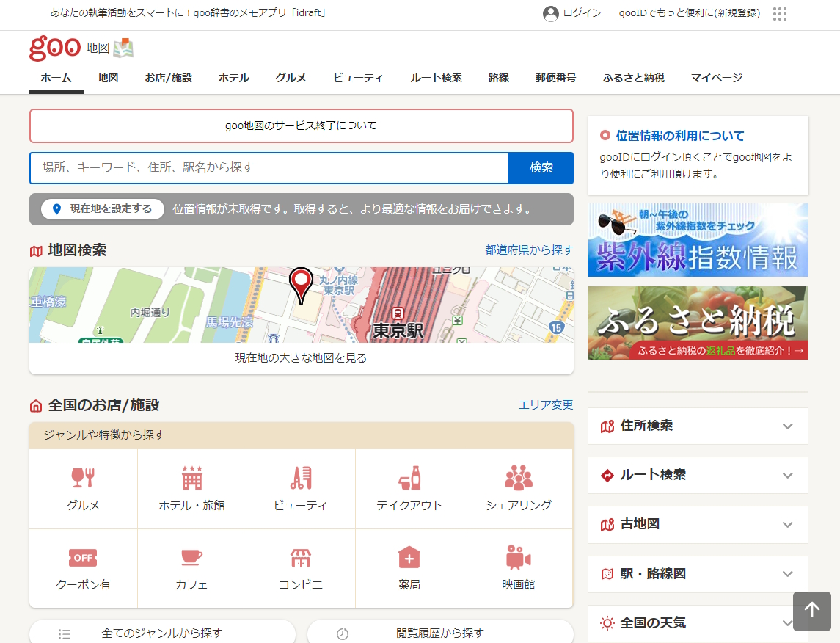Open the カフェ coffee cup icon
Viewport: 840px width, 643px height.
(x=191, y=558)
